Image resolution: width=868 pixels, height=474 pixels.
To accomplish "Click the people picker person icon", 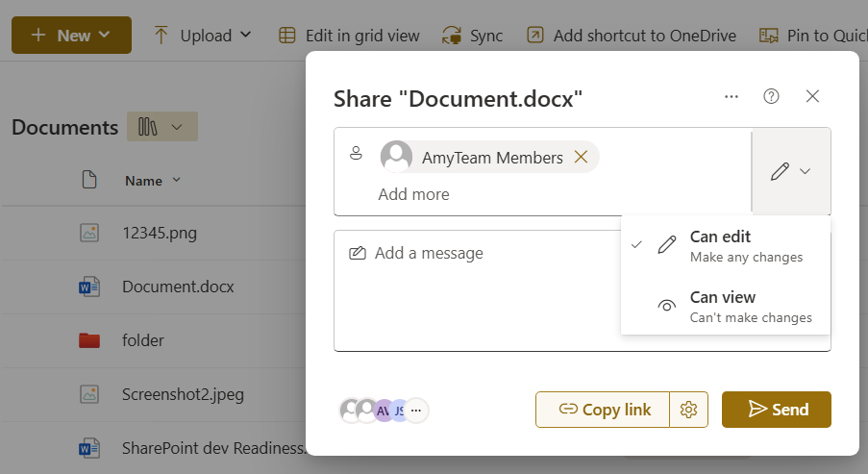I will (356, 154).
